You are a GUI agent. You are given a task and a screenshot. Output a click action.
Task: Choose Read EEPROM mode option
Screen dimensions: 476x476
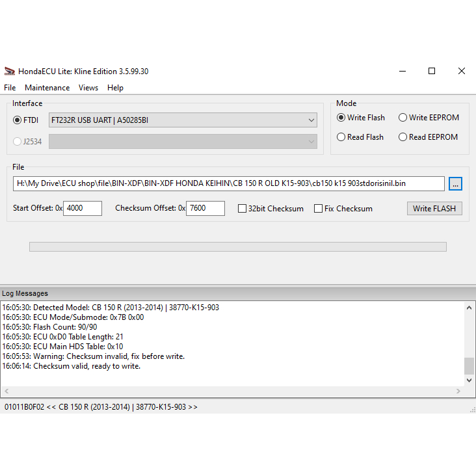click(403, 137)
